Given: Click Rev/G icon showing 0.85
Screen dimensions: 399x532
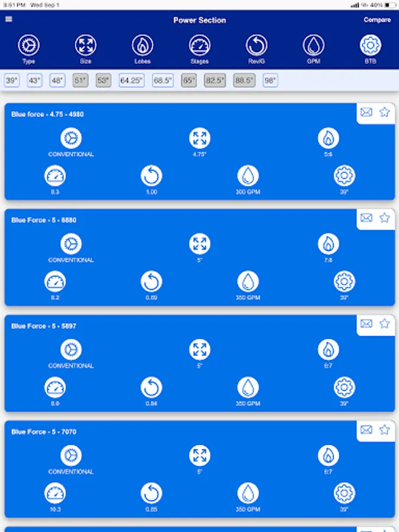Looking at the screenshot, I should [151, 494].
